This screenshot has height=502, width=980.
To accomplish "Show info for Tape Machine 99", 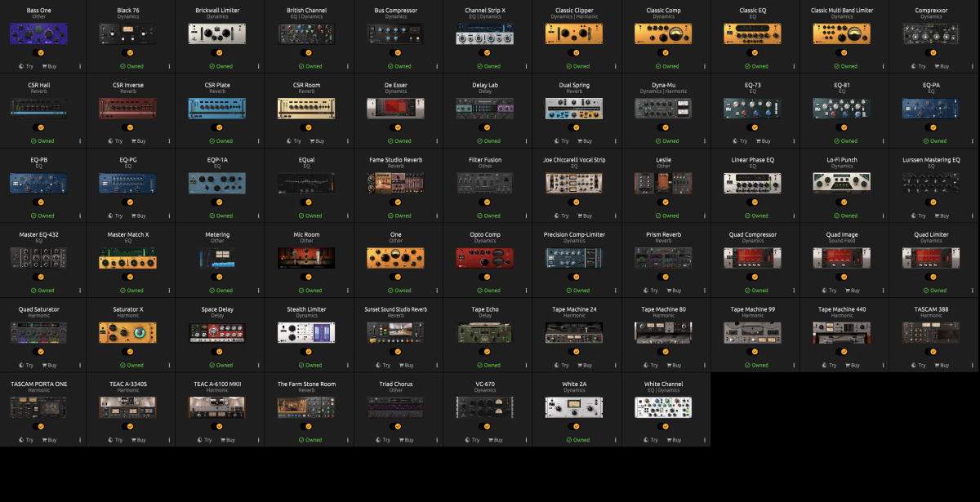I will tap(795, 365).
